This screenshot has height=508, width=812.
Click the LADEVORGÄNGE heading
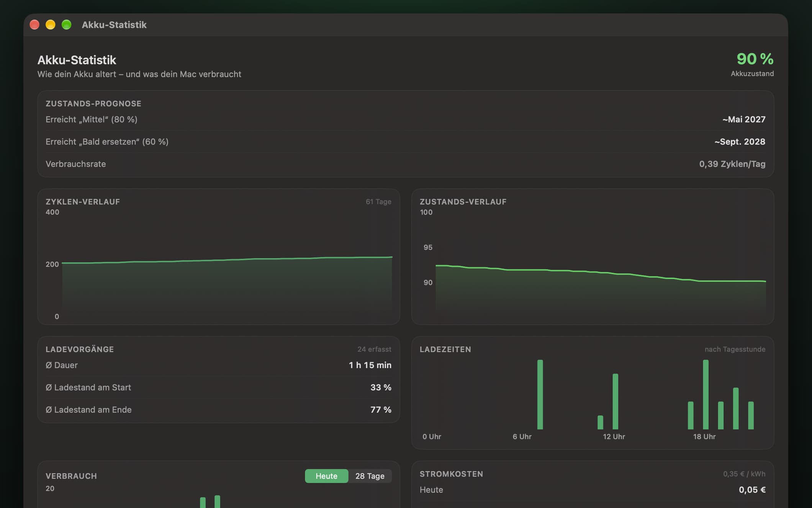point(80,349)
